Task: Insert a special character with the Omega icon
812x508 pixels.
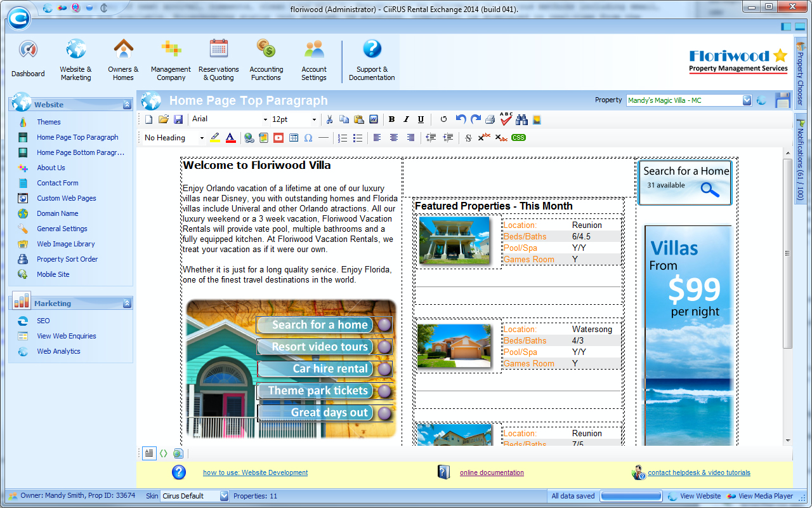Action: [308, 138]
